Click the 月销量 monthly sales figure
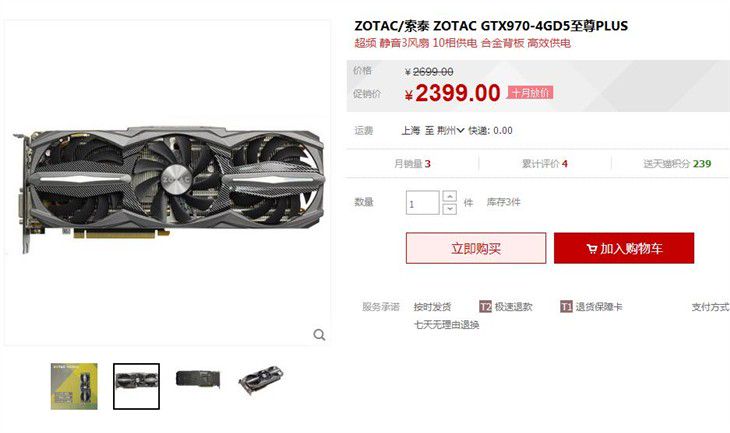Screen dimensions: 730x433 click(412, 164)
